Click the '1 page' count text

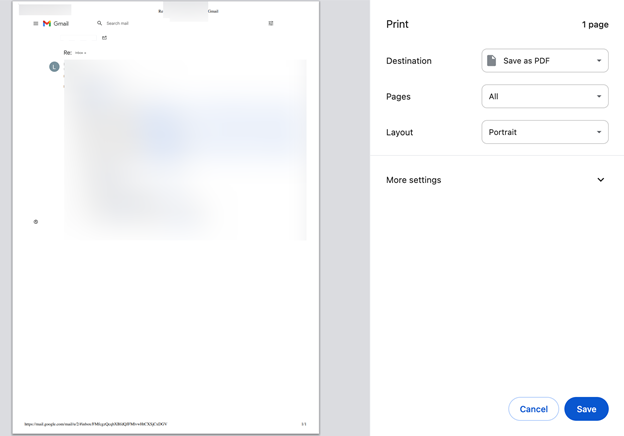click(x=595, y=24)
